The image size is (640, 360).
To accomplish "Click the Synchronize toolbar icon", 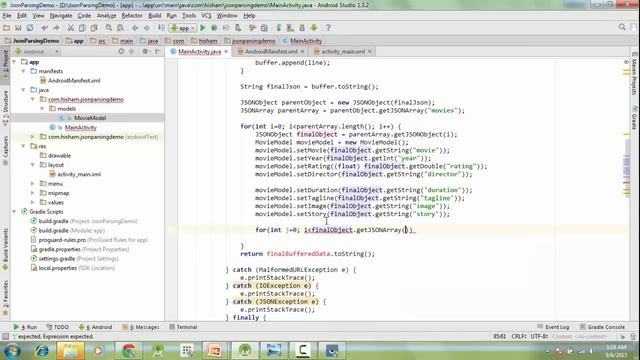I will click(30, 28).
